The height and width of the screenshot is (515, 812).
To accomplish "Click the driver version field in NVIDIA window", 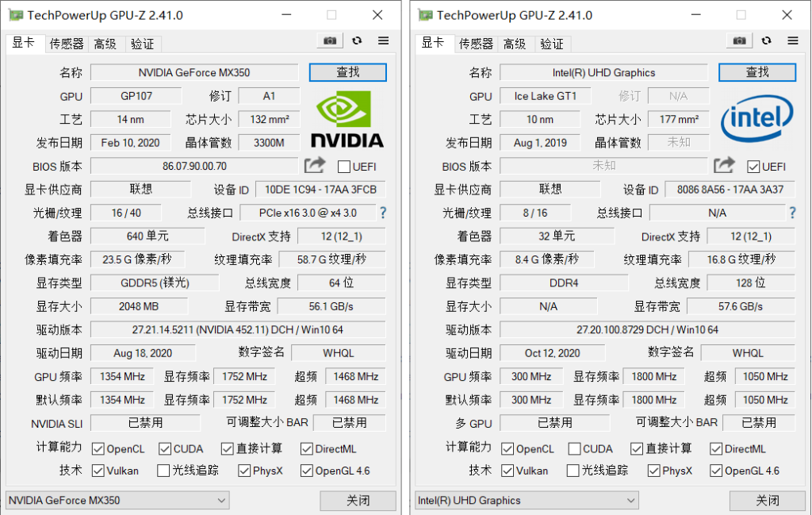I will click(x=238, y=329).
